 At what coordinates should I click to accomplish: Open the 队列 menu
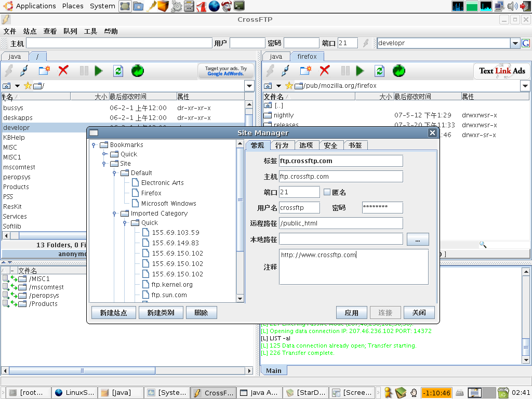click(x=70, y=31)
